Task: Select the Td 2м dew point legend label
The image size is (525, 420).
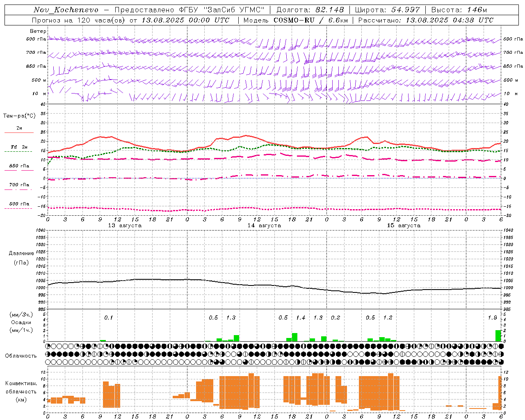Action: [x=19, y=147]
